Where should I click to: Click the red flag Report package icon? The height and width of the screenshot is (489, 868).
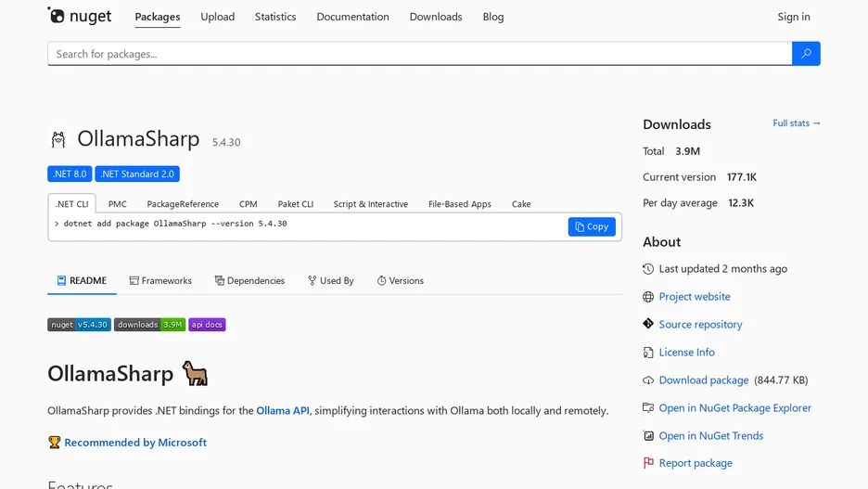648,463
